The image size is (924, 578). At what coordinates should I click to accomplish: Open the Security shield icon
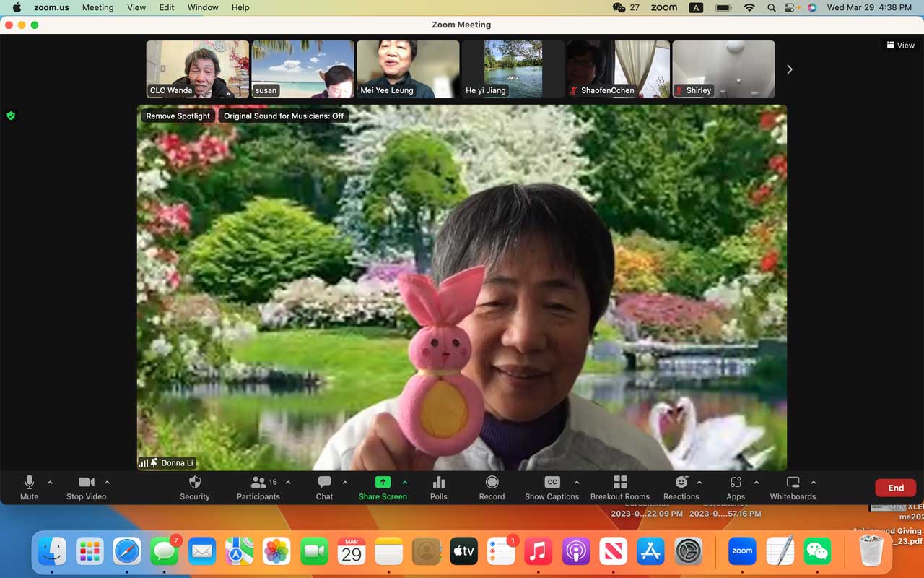tap(194, 483)
